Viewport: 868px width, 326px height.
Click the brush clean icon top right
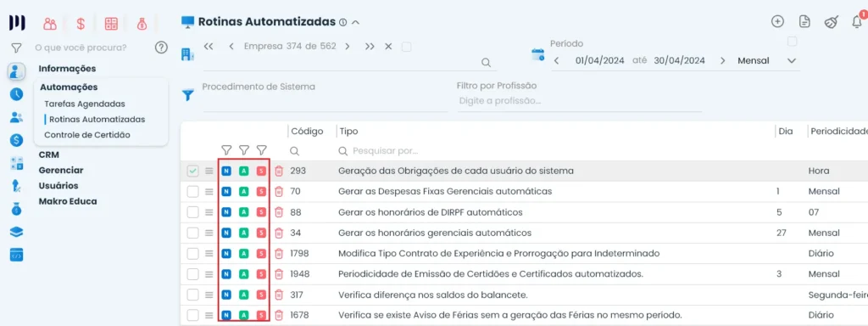coord(831,21)
